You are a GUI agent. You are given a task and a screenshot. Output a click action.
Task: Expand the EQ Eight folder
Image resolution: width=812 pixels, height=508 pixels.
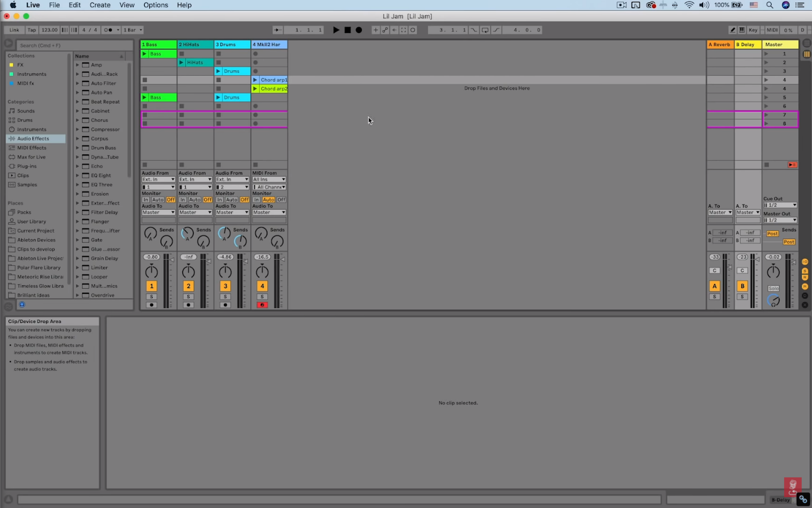tap(77, 175)
